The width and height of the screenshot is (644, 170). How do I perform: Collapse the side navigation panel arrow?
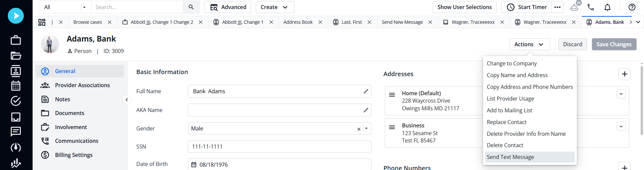click(127, 100)
